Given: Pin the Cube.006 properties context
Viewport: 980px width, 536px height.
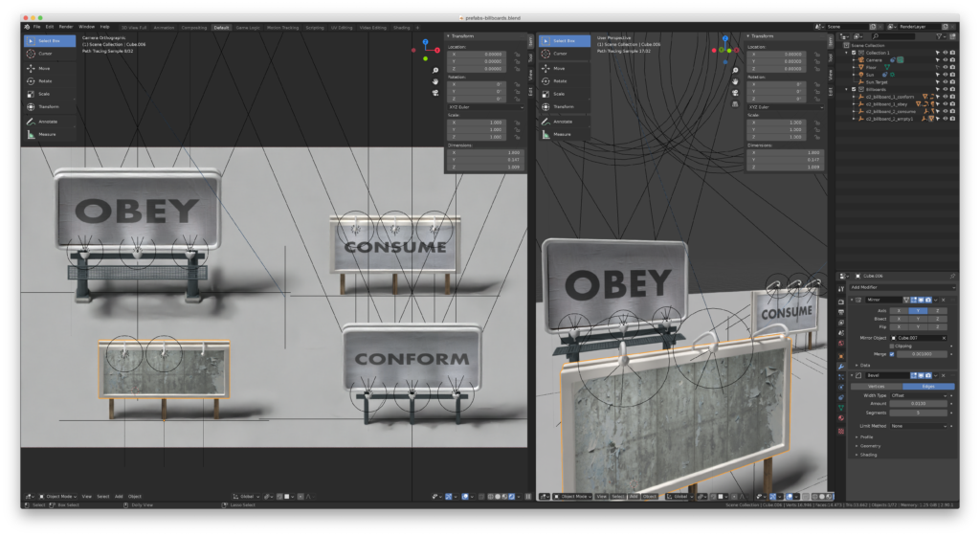Looking at the screenshot, I should (x=952, y=276).
